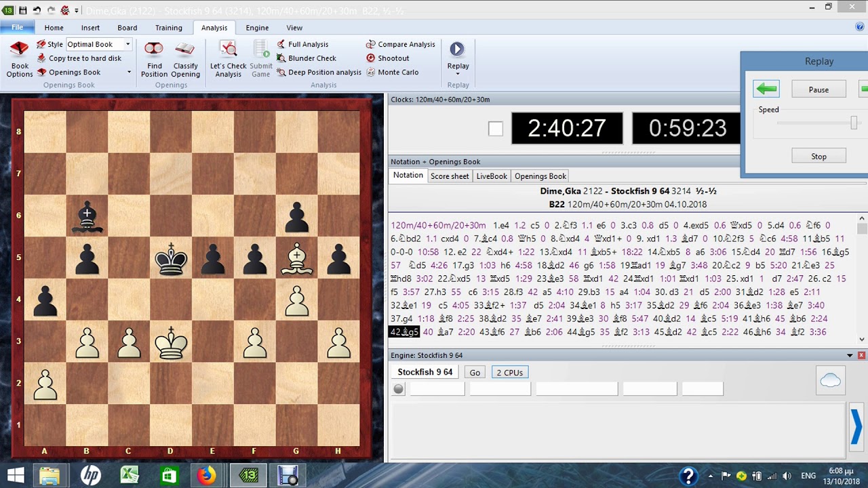The height and width of the screenshot is (488, 868).
Task: Click the Openings Book icon
Action: click(x=41, y=72)
